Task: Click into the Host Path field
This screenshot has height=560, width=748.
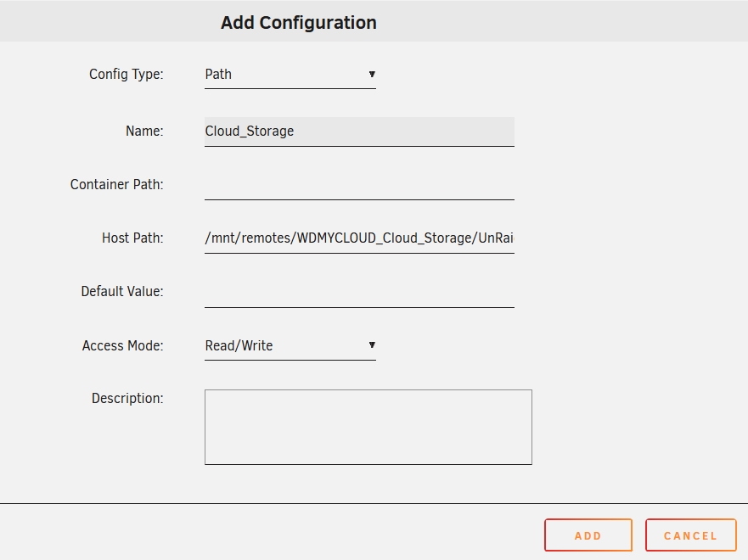Action: pyautogui.click(x=359, y=238)
